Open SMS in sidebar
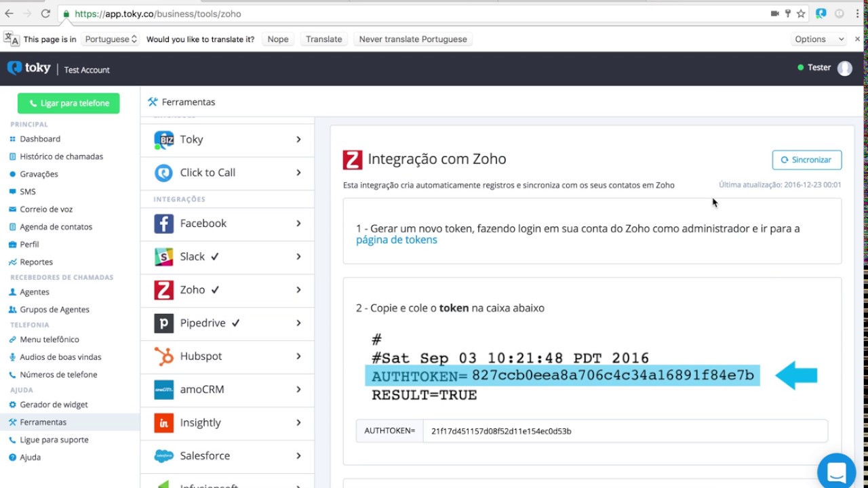The image size is (868, 488). 28,192
